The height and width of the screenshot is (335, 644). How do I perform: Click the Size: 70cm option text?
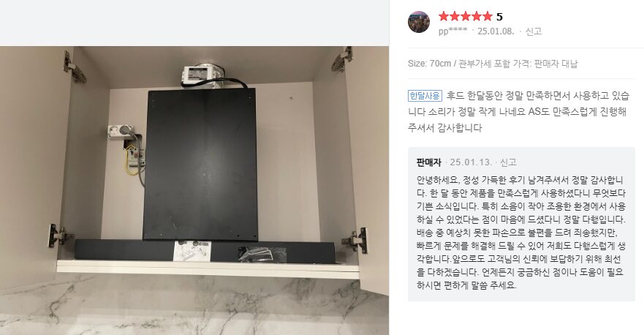[429, 64]
